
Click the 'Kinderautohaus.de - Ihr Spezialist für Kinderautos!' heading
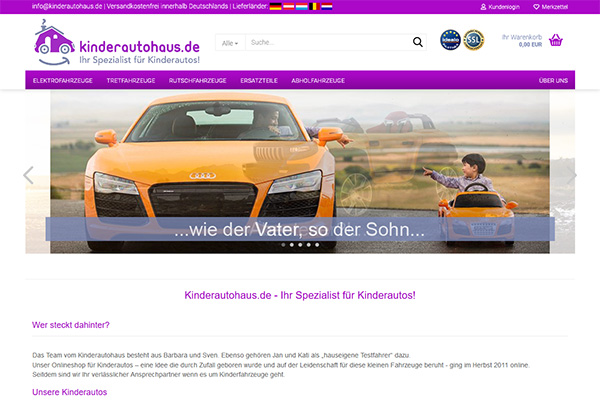300,295
